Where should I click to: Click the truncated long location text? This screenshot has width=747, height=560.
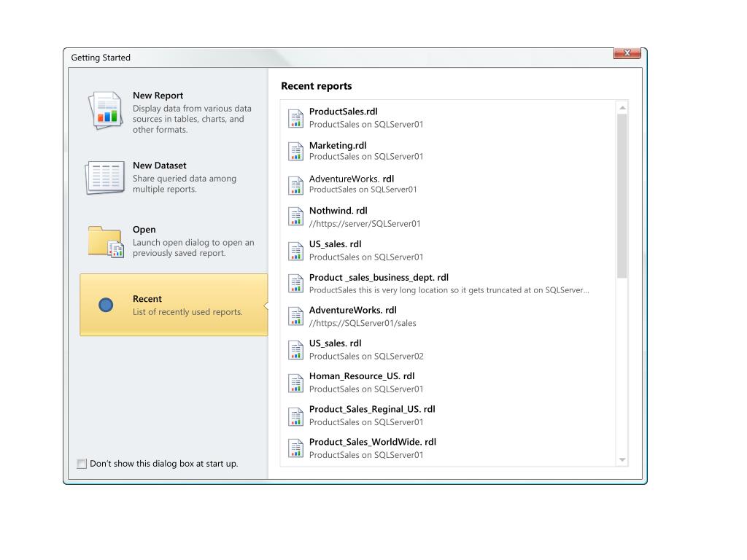click(449, 290)
